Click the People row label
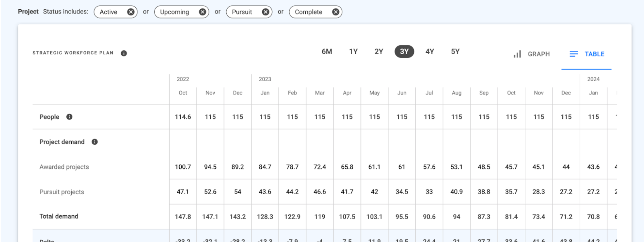644x242 pixels. pos(49,117)
